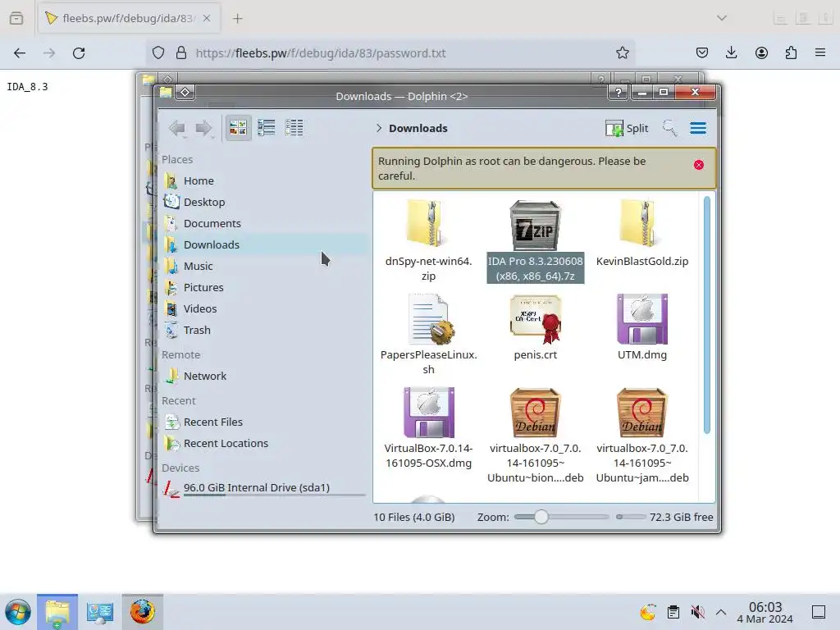Click the free disk space bar
Screen dimensions: 840x630
631,517
